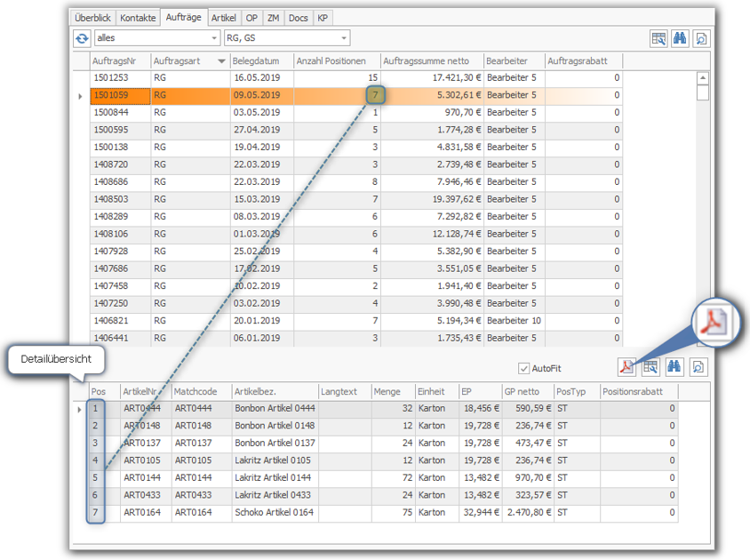Open print preview icon in the detail toolbar
The height and width of the screenshot is (560, 750).
(x=698, y=367)
